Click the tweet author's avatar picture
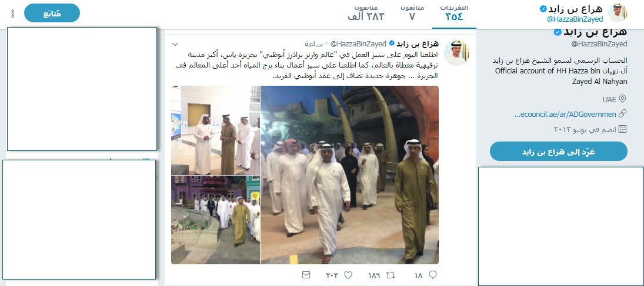644x286 pixels. [457, 53]
